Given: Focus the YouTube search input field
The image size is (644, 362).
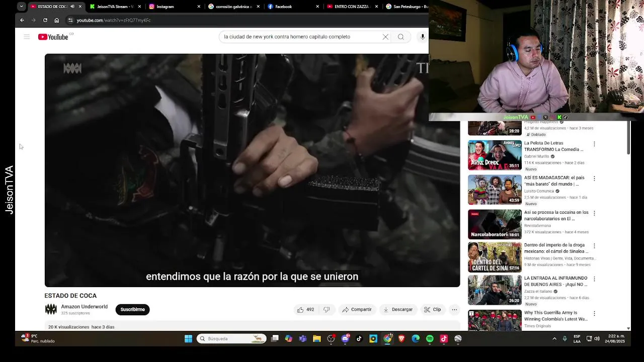Looking at the screenshot, I should tap(301, 37).
